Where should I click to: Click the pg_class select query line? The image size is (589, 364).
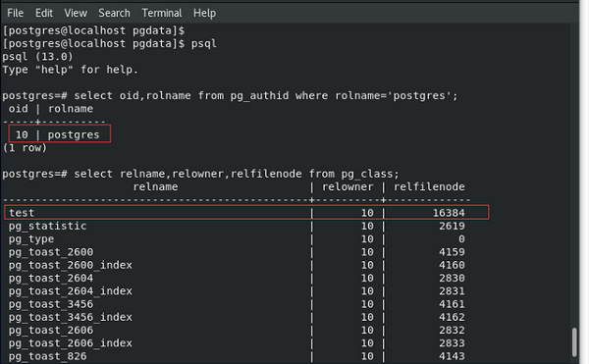pos(200,174)
